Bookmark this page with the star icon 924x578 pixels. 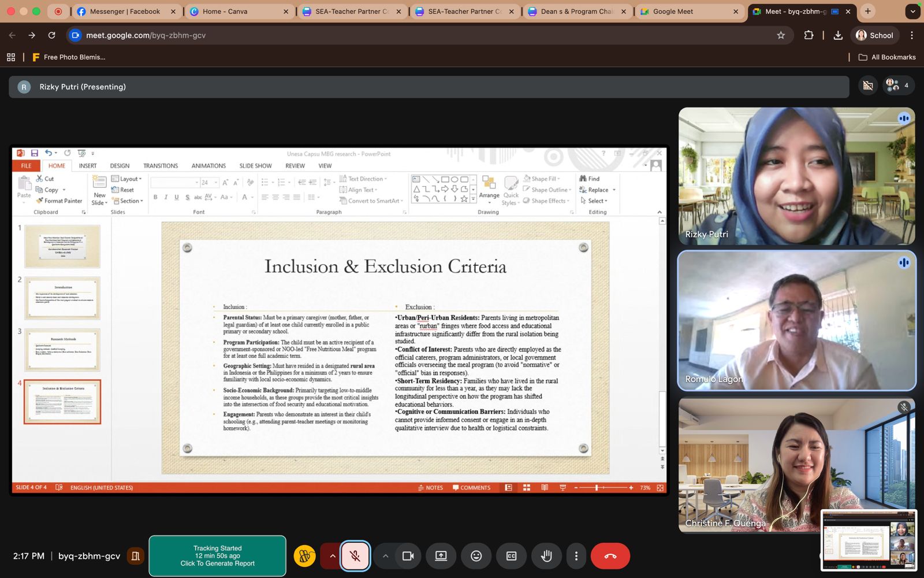pyautogui.click(x=781, y=35)
